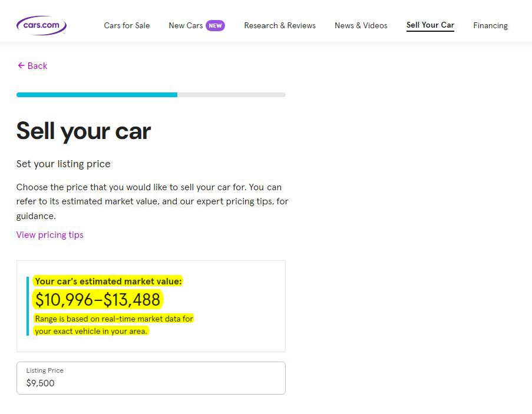Click the Back link
The height and width of the screenshot is (414, 532).
pos(32,66)
